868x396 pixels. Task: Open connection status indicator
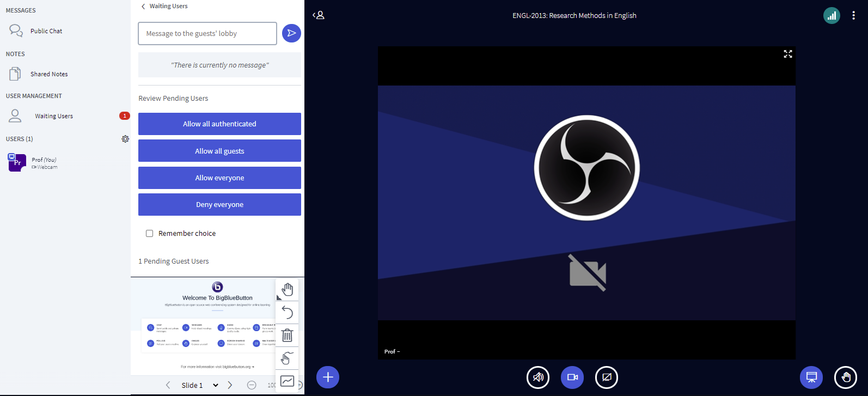click(832, 16)
